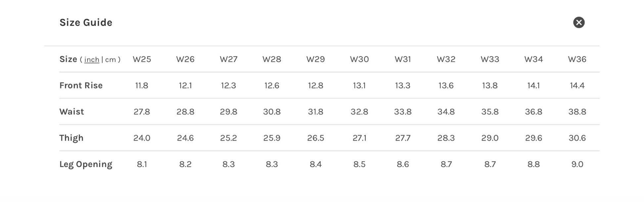Click the W31 waist value 33.8

click(x=402, y=112)
